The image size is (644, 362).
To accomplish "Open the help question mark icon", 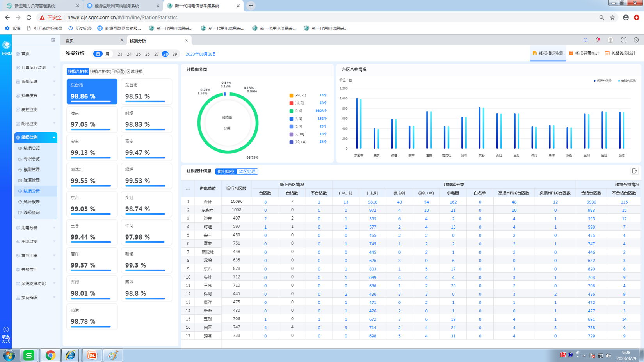I will pyautogui.click(x=636, y=40).
